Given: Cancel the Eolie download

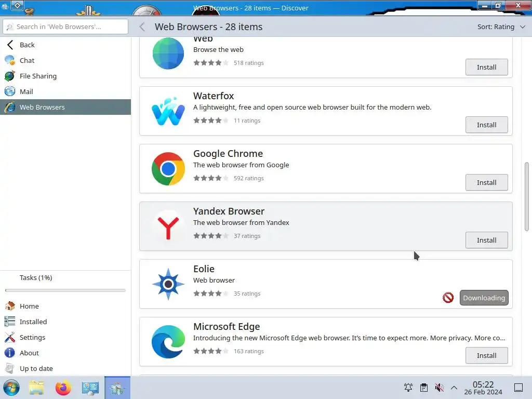Looking at the screenshot, I should coord(448,298).
